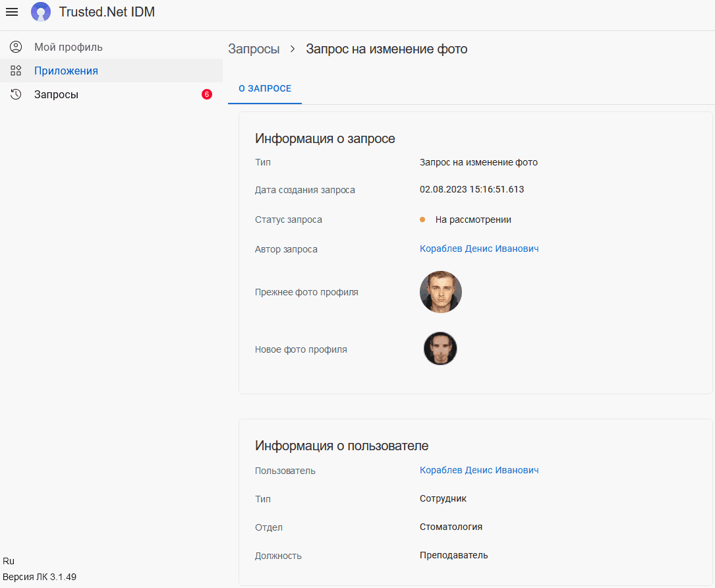Screen dimensions: 715x588
Task: Click the heading Информация о запросе
Action: (325, 138)
